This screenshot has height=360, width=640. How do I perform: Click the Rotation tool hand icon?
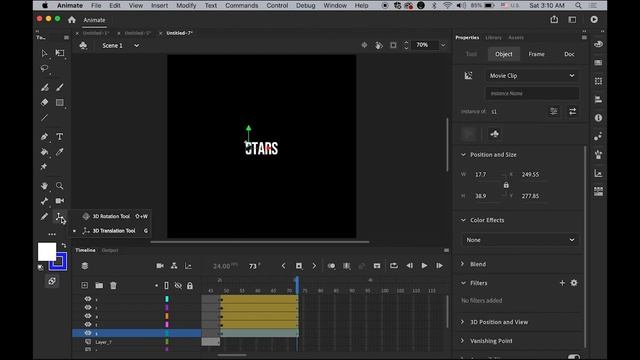coord(379,45)
